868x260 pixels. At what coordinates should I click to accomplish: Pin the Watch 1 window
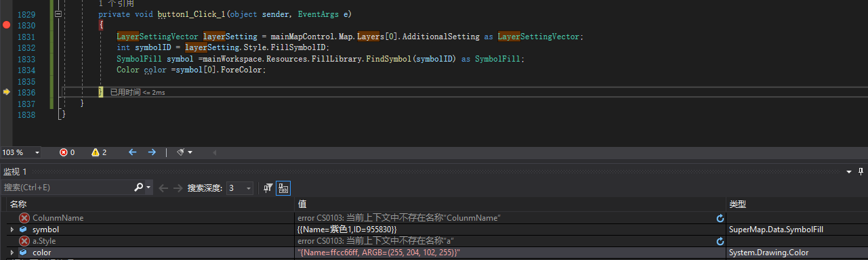[862, 172]
